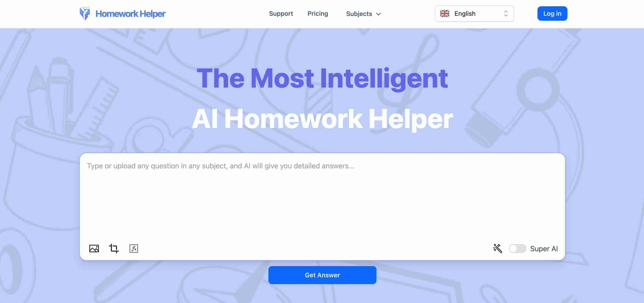The width and height of the screenshot is (644, 303).
Task: Expand the Subjects dropdown menu
Action: tap(363, 14)
